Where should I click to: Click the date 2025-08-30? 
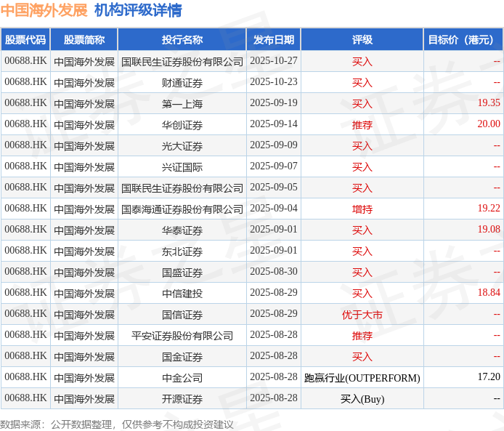(x=274, y=271)
